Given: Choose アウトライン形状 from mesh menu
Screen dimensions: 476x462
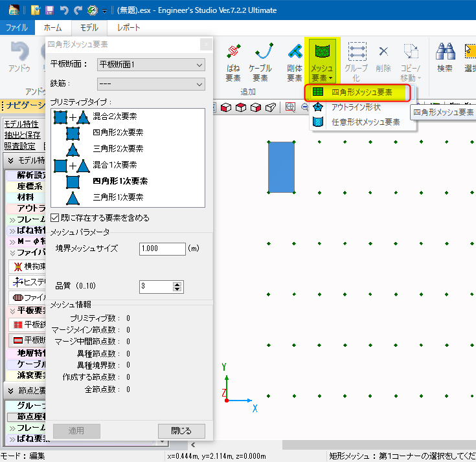Looking at the screenshot, I should coord(356,107).
